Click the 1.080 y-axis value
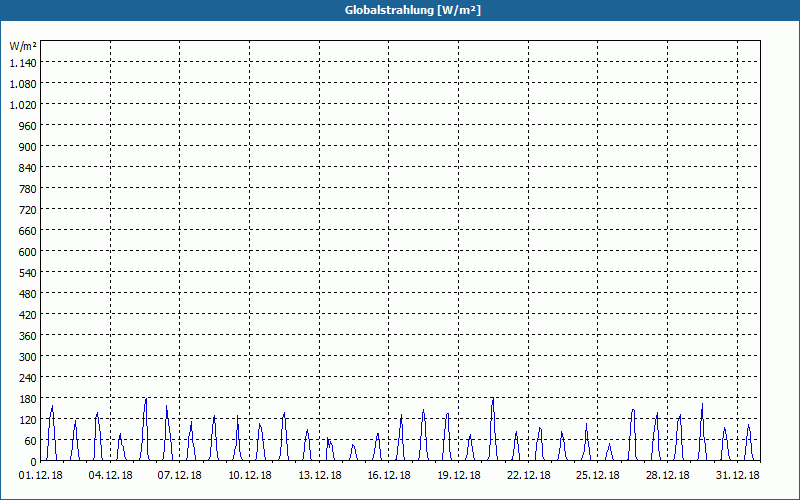This screenshot has width=800, height=500. point(23,84)
